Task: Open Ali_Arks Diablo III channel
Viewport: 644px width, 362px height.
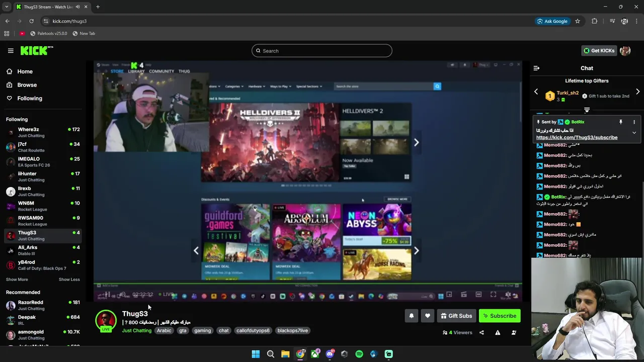Action: pyautogui.click(x=43, y=250)
